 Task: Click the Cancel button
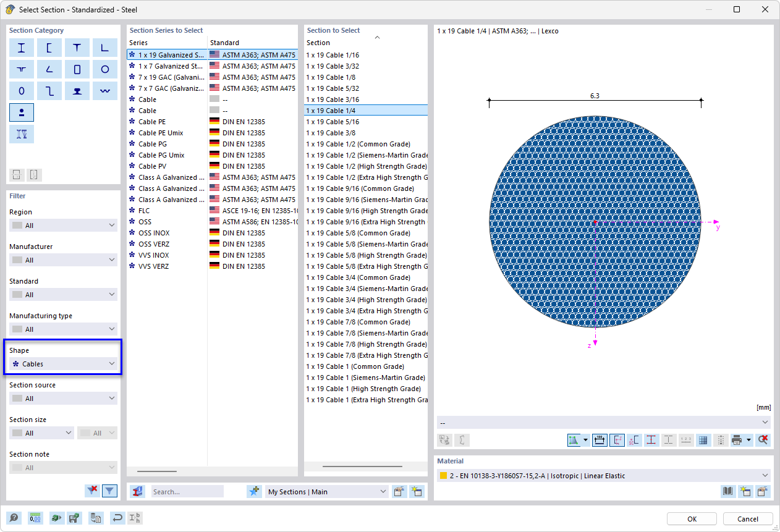click(747, 519)
